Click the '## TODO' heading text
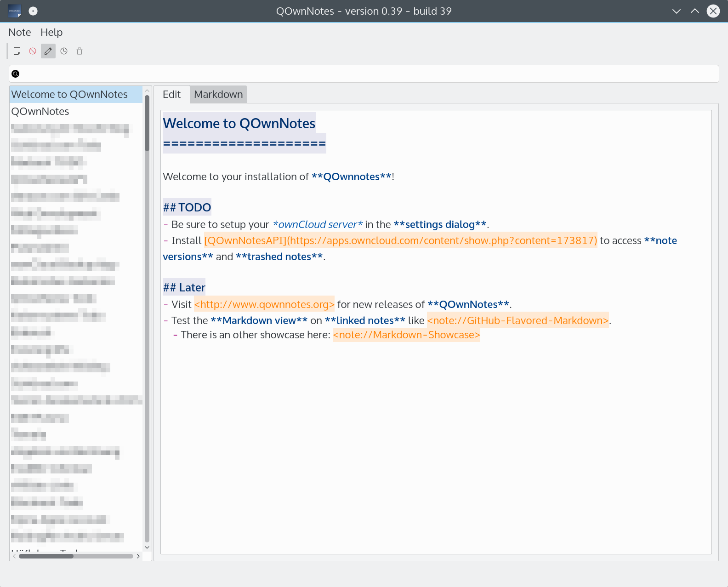The image size is (728, 587). coord(187,207)
